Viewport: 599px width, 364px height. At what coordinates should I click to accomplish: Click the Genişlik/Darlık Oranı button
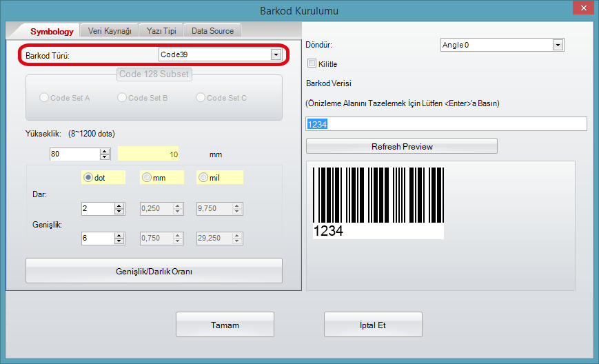(x=154, y=271)
